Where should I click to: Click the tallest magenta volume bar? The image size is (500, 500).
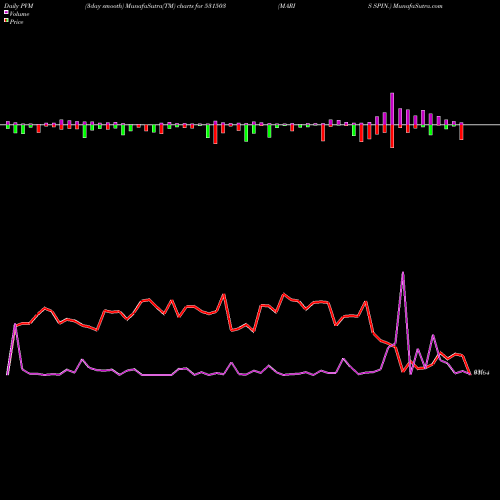tap(392, 109)
